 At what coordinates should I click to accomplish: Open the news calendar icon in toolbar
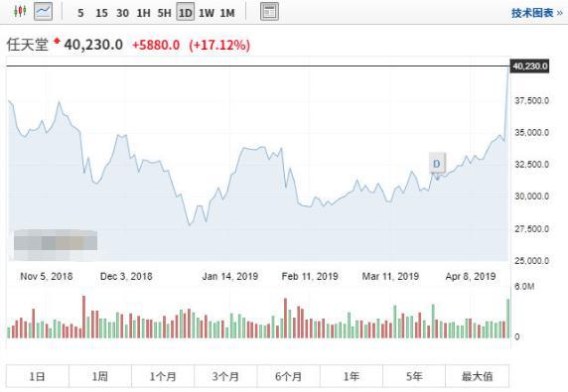[x=269, y=12]
